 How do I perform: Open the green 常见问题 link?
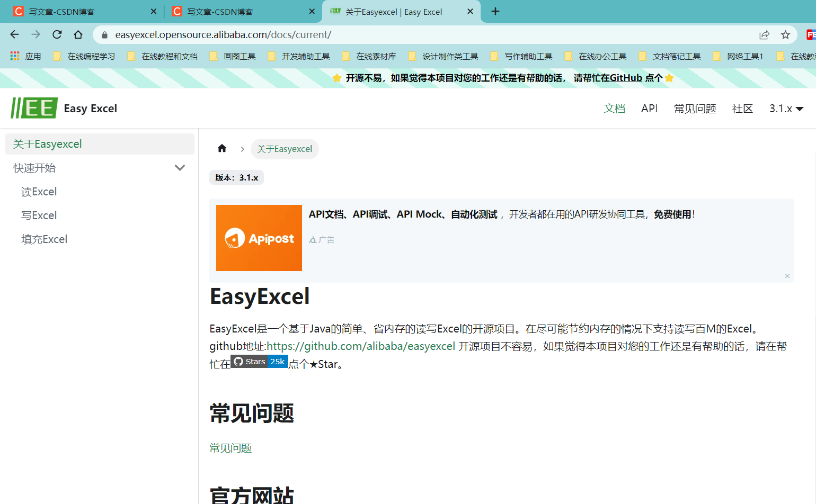tap(230, 448)
